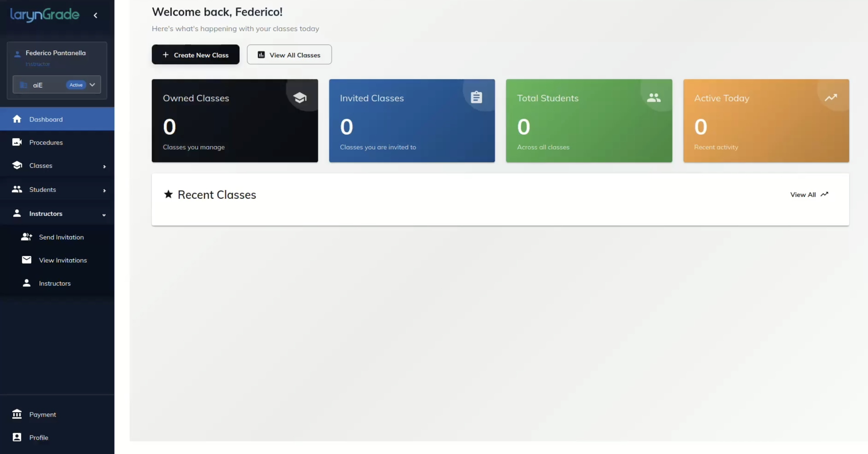Screen dimensions: 868x454
Task: Expand the Classes submenu
Action: pyautogui.click(x=104, y=166)
